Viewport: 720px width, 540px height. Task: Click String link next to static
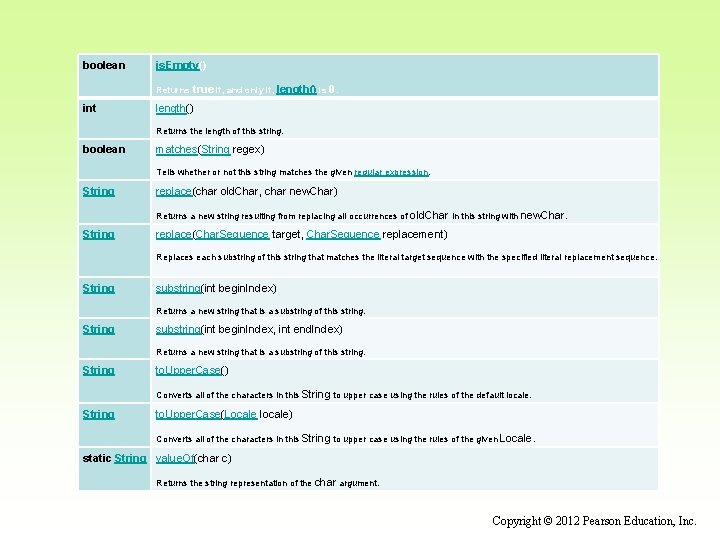(x=130, y=459)
